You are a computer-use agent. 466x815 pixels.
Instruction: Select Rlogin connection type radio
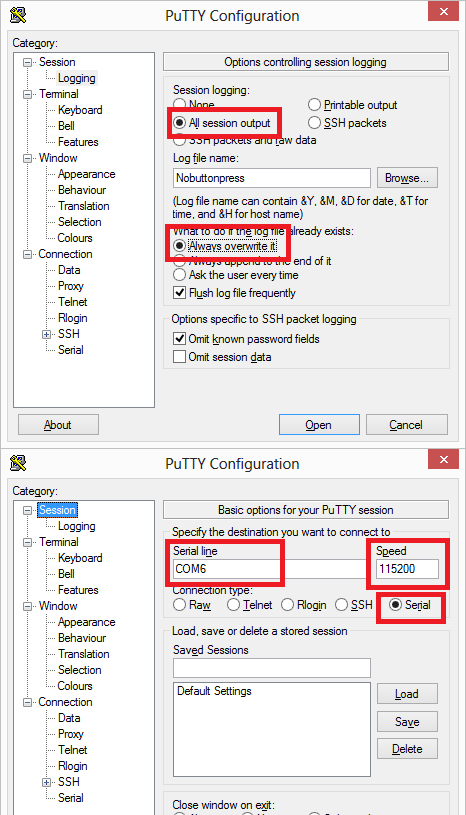[x=287, y=605]
